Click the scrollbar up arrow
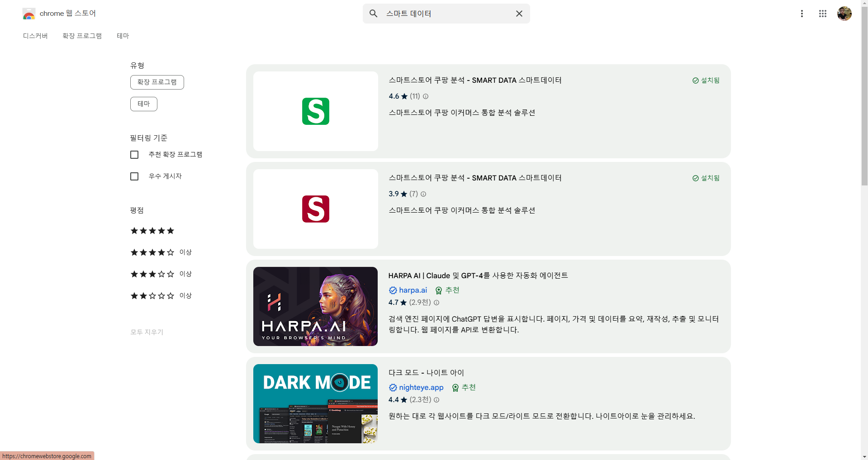This screenshot has height=460, width=868. tap(864, 3)
